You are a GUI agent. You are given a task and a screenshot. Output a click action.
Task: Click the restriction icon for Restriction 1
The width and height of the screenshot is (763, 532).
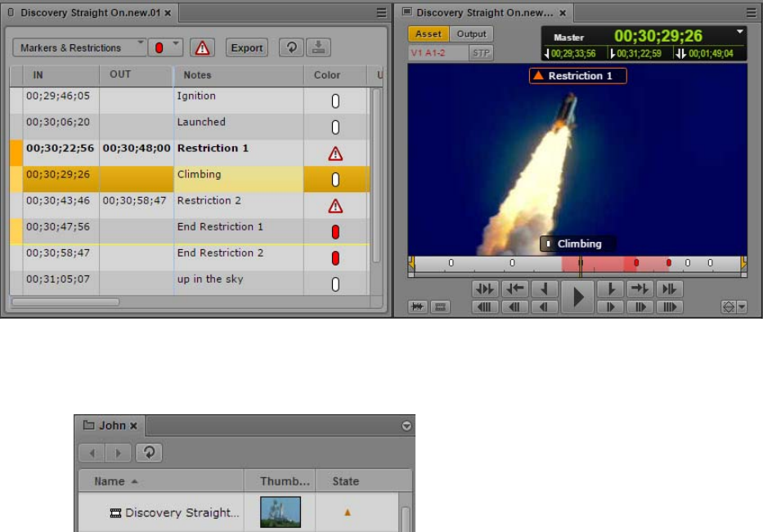coord(335,154)
